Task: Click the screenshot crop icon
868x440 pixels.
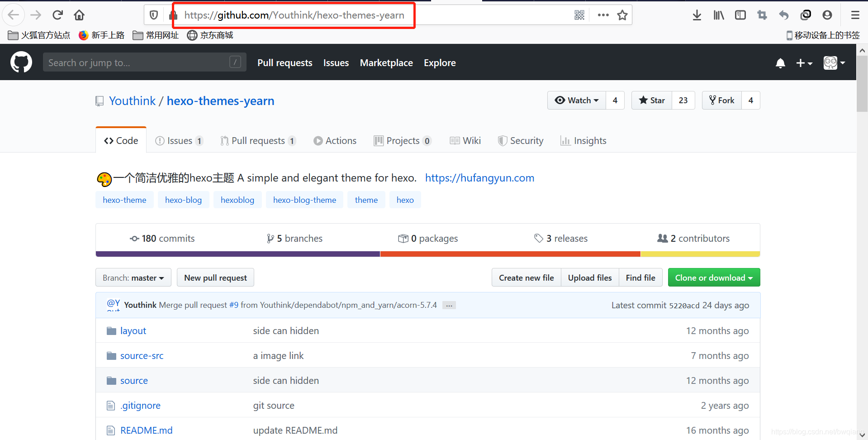Action: pos(762,15)
